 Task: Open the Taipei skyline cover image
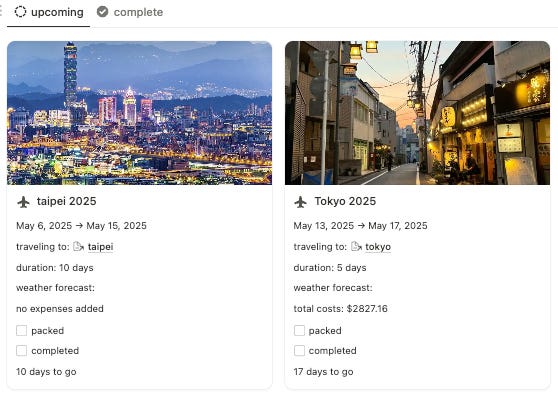[x=140, y=113]
